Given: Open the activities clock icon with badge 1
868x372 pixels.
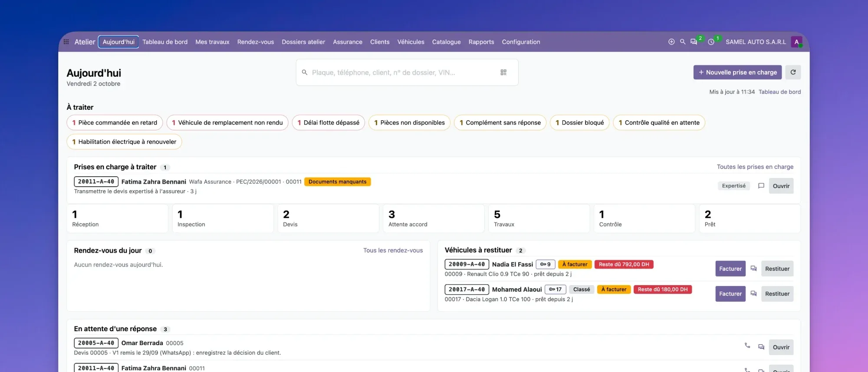Looking at the screenshot, I should [711, 42].
